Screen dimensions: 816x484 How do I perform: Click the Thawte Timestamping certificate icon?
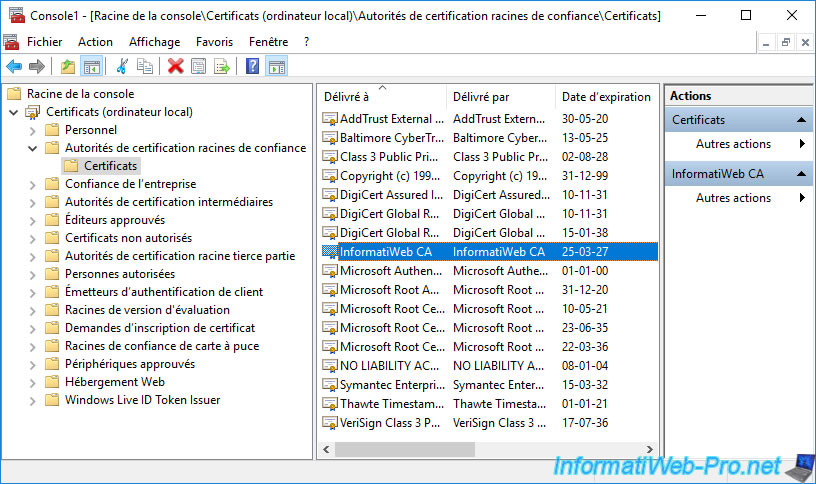pos(329,404)
